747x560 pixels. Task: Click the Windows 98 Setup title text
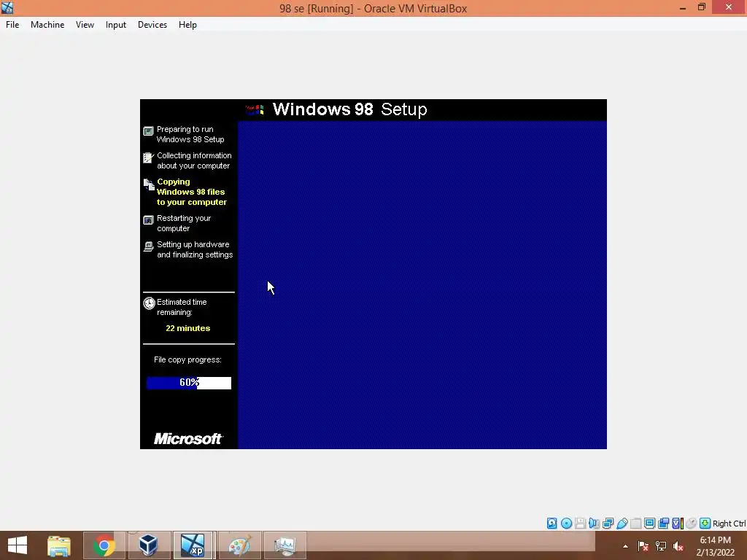click(349, 109)
